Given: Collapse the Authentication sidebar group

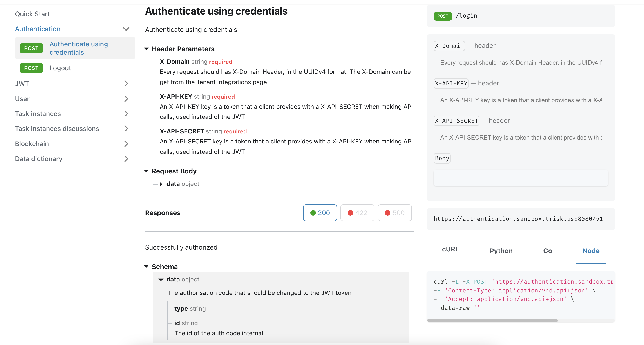Looking at the screenshot, I should point(126,29).
